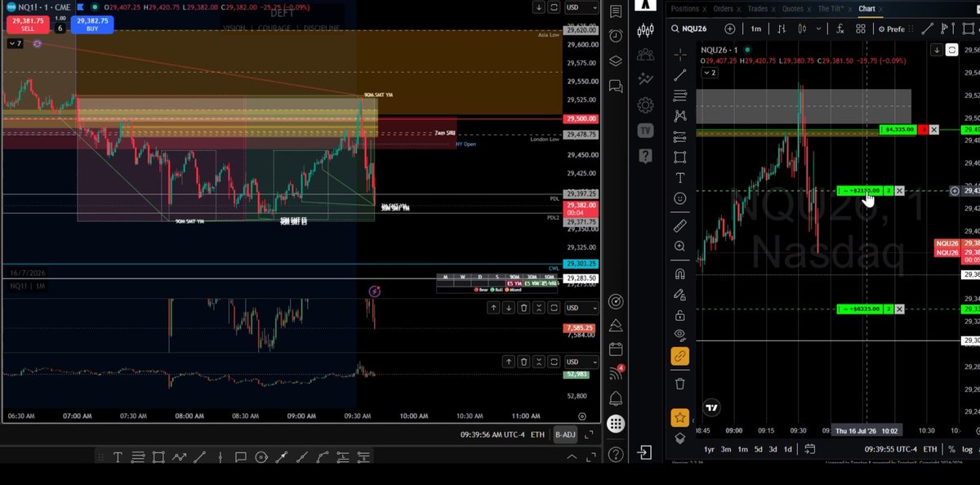Select the Chart tab
The image size is (980, 485).
click(x=866, y=9)
